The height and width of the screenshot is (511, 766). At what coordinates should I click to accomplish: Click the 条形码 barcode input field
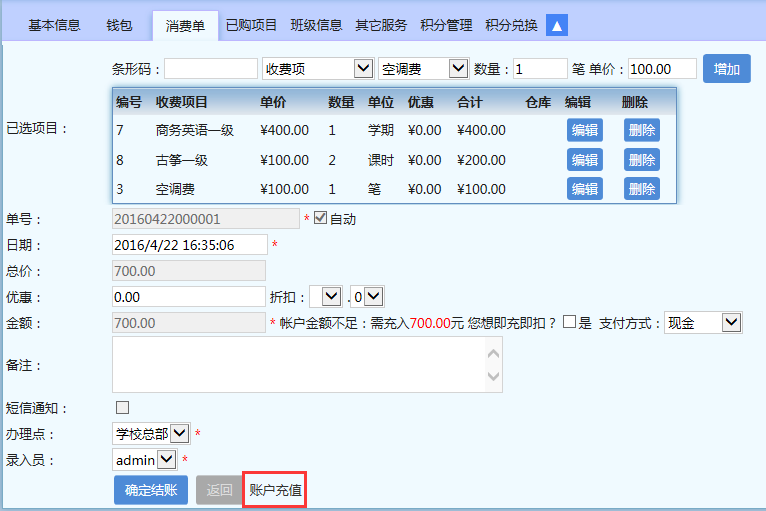click(211, 68)
